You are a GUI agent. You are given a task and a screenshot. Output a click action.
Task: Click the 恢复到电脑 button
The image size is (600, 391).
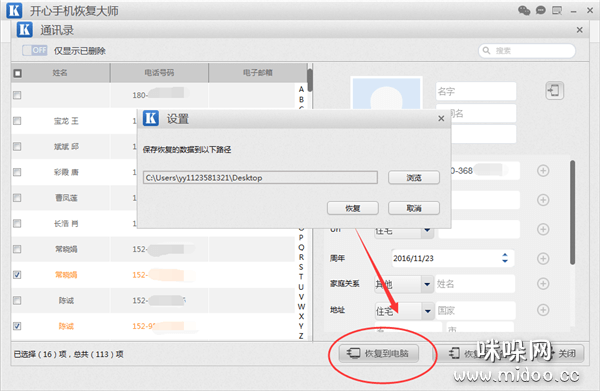(x=379, y=353)
